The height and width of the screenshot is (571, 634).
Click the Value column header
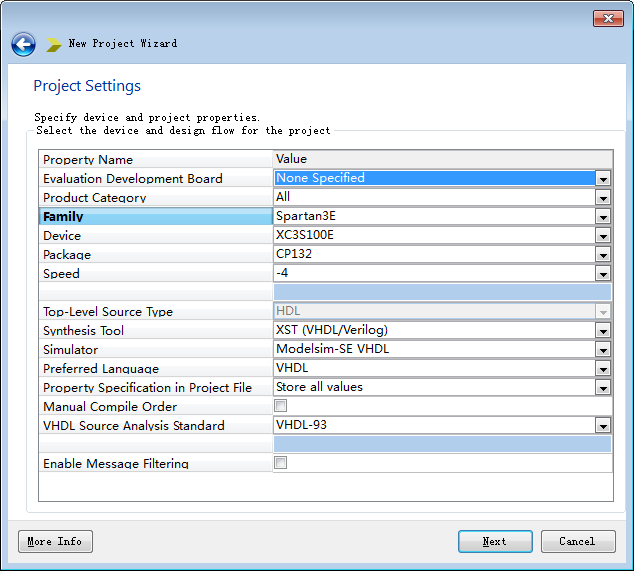(x=443, y=159)
